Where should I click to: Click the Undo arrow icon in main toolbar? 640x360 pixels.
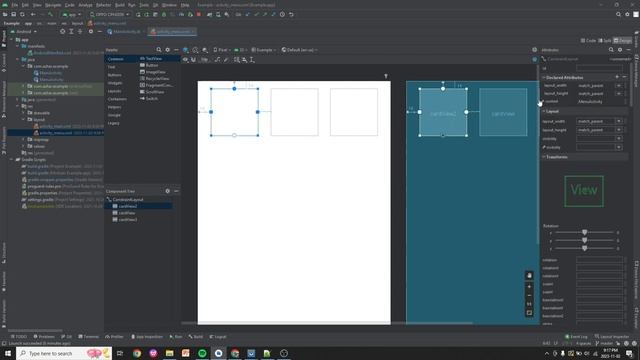[291, 14]
